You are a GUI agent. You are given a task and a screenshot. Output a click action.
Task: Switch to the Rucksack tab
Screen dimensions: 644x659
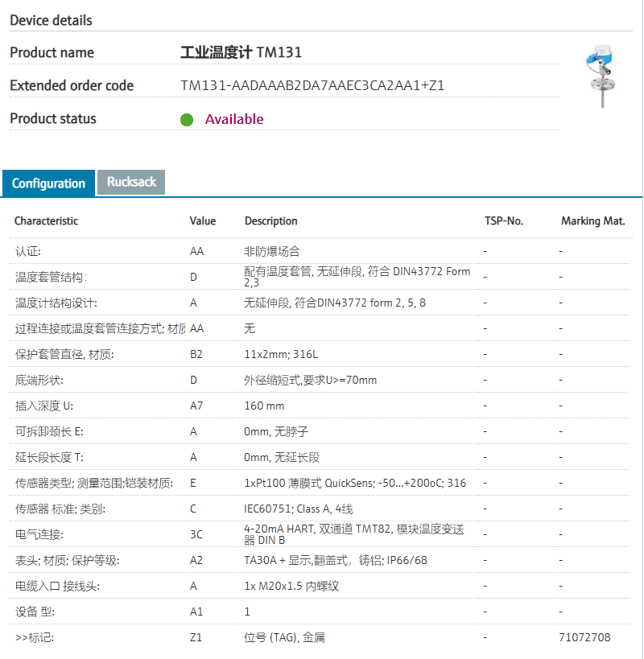(131, 182)
